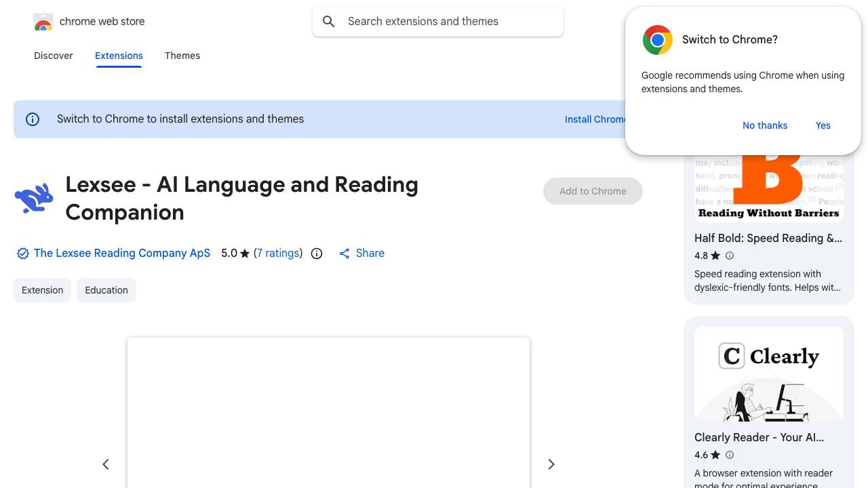Image resolution: width=868 pixels, height=488 pixels.
Task: Click the Share icon
Action: 344,253
